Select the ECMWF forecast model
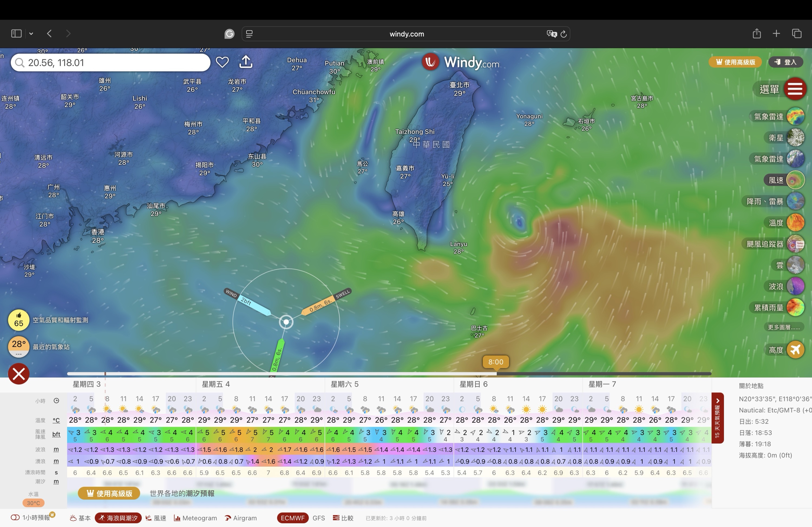 292,518
